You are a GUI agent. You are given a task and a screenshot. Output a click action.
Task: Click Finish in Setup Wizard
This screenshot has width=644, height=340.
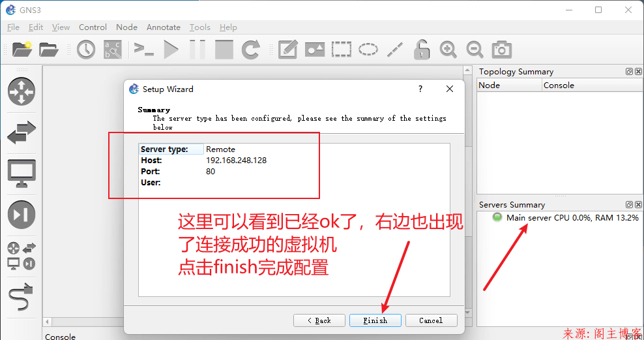point(375,320)
